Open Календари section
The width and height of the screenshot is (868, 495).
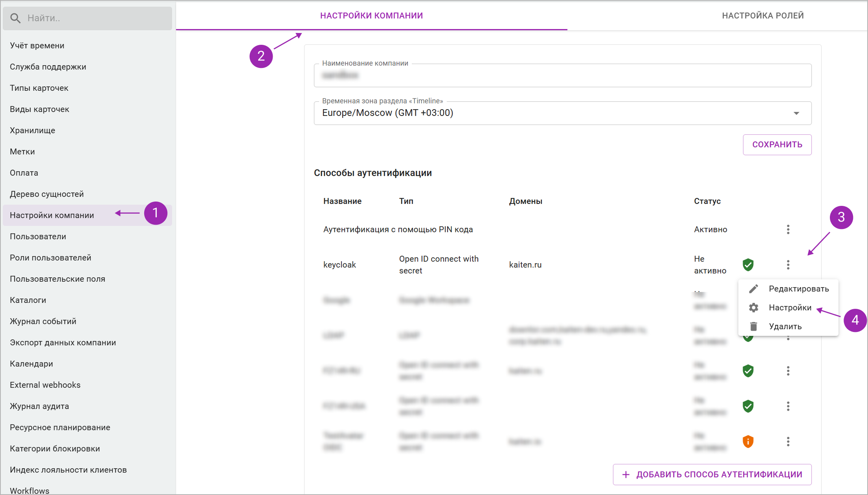point(31,364)
